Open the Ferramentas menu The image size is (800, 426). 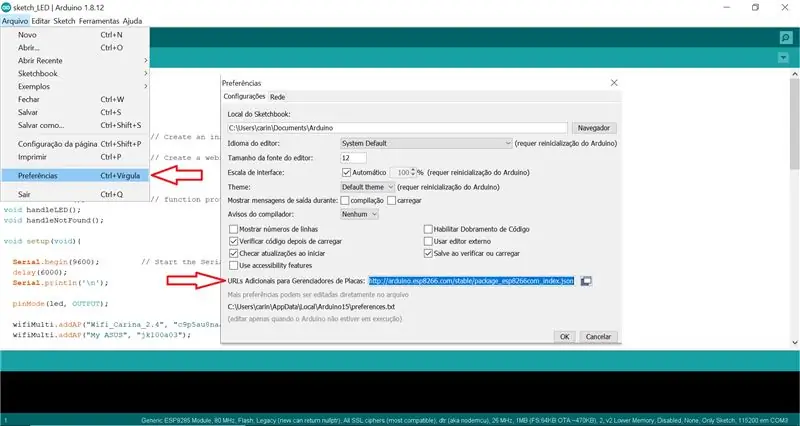(99, 21)
